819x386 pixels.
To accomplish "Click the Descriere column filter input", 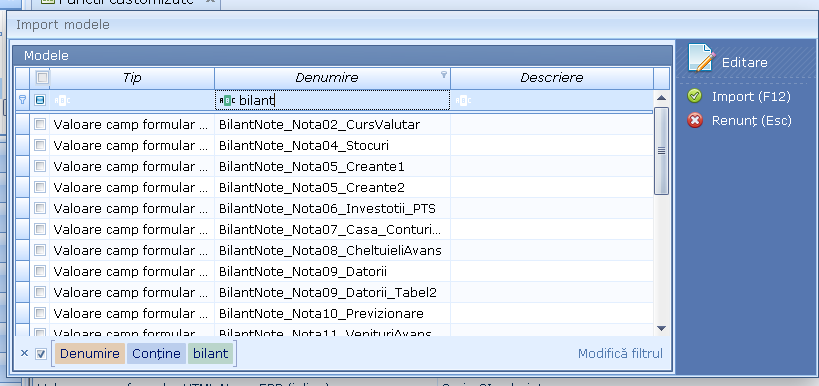I will click(552, 100).
